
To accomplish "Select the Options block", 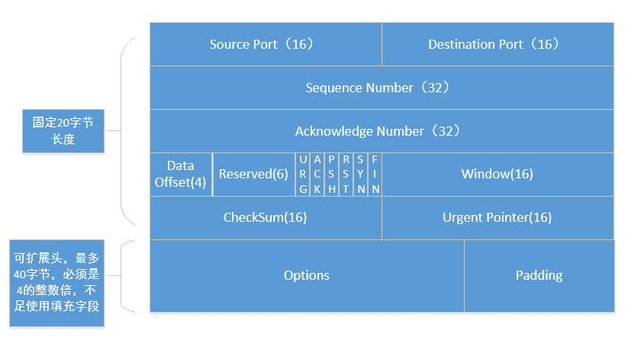I will click(307, 276).
